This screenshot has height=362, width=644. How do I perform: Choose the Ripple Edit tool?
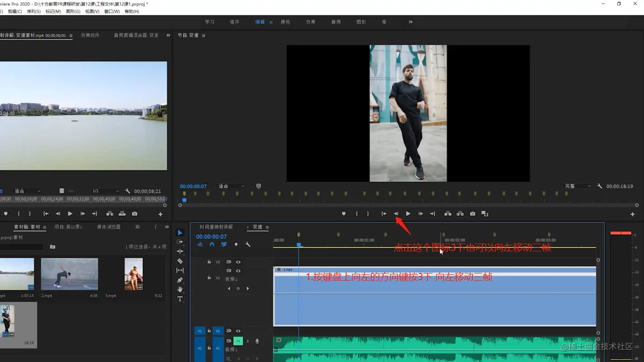tap(180, 252)
